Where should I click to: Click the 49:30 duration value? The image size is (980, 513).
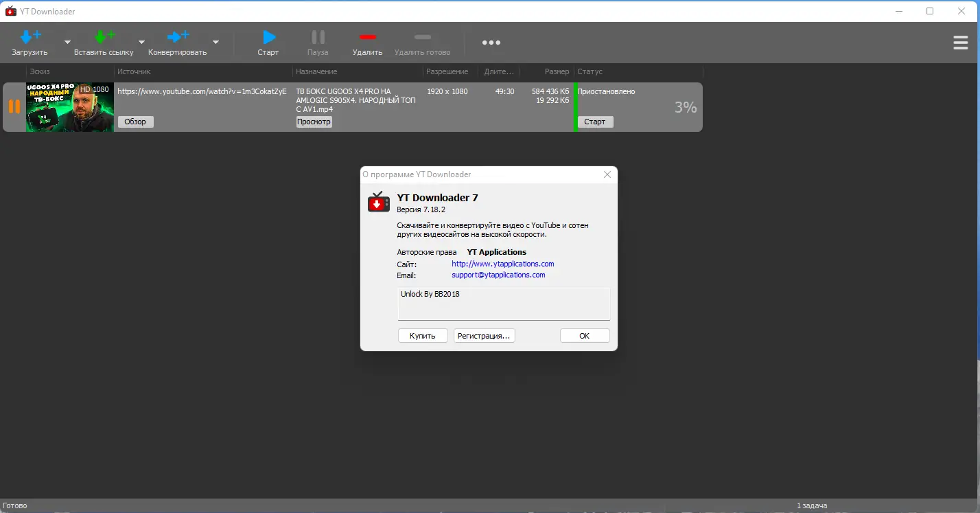coord(504,91)
